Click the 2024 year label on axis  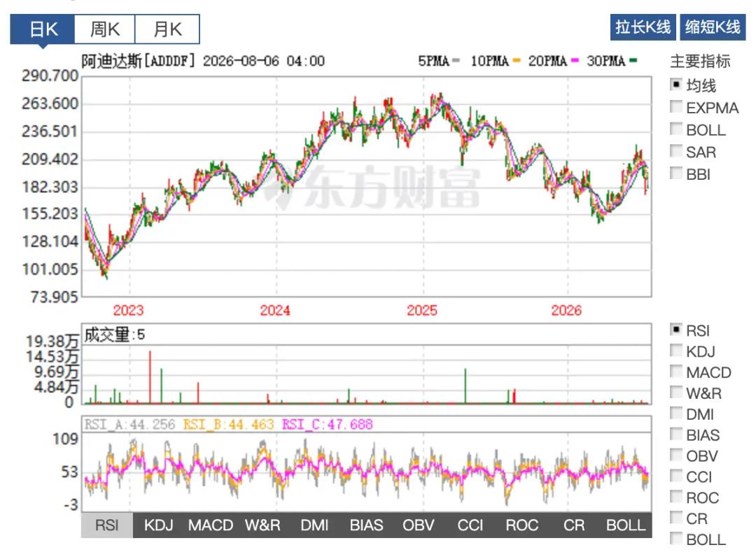[x=275, y=310]
